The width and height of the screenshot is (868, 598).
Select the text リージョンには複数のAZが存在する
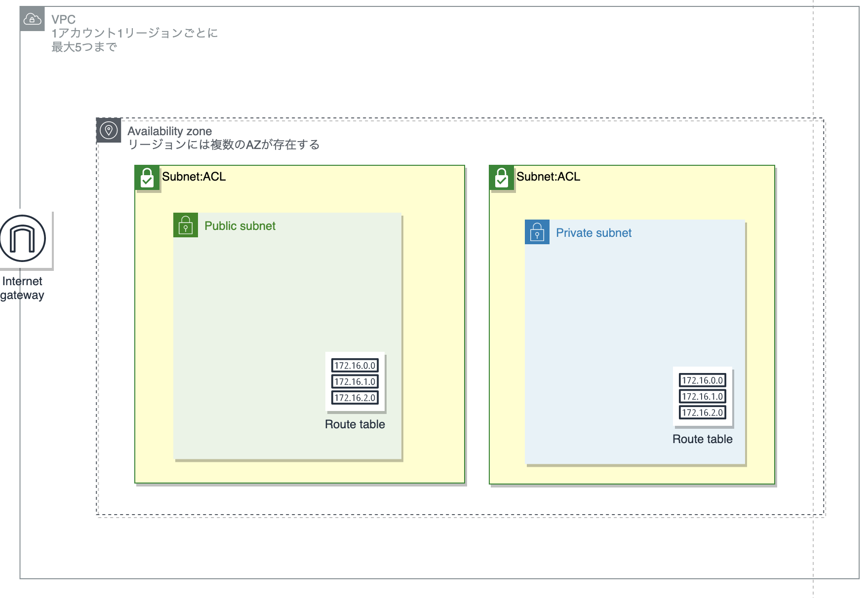click(224, 145)
